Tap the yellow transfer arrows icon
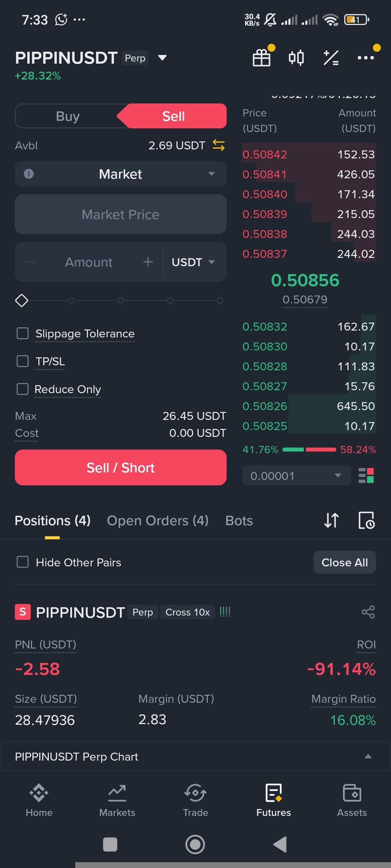Viewport: 391px width, 868px height. (218, 145)
